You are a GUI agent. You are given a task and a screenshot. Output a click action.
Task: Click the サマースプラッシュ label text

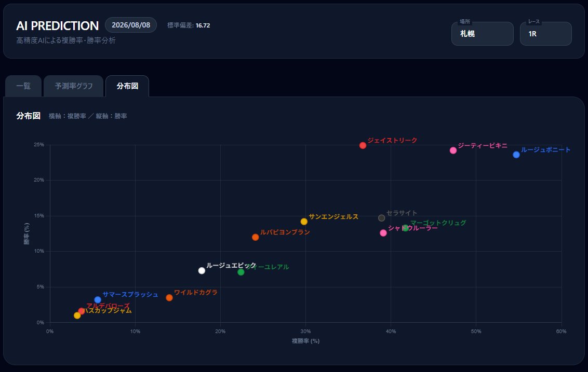pos(130,295)
